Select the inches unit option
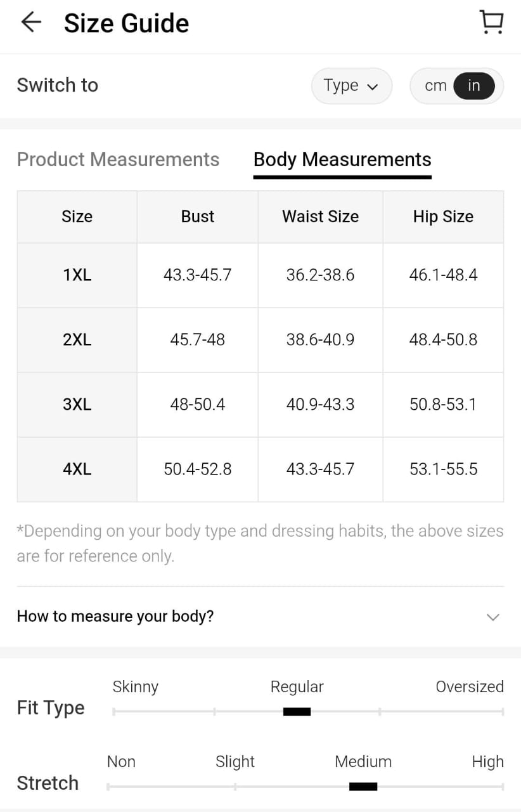 tap(474, 86)
